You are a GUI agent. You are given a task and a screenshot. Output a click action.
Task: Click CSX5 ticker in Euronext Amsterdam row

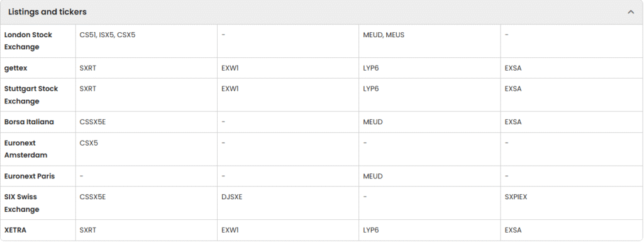click(x=89, y=143)
